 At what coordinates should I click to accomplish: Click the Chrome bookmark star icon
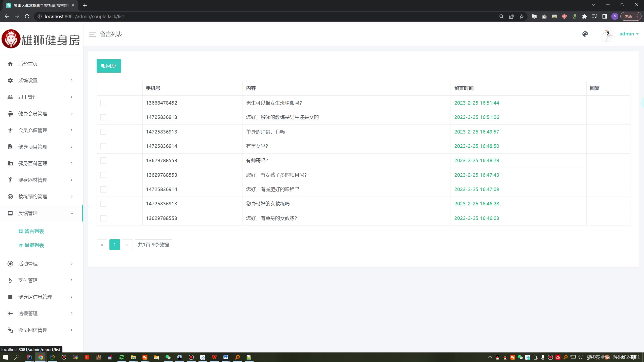[x=522, y=16]
